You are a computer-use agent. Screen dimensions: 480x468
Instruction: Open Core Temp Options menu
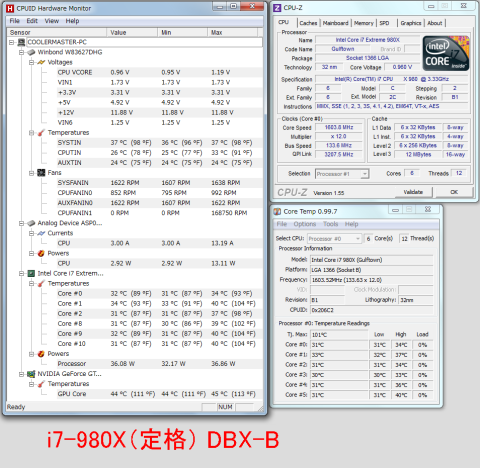(305, 224)
